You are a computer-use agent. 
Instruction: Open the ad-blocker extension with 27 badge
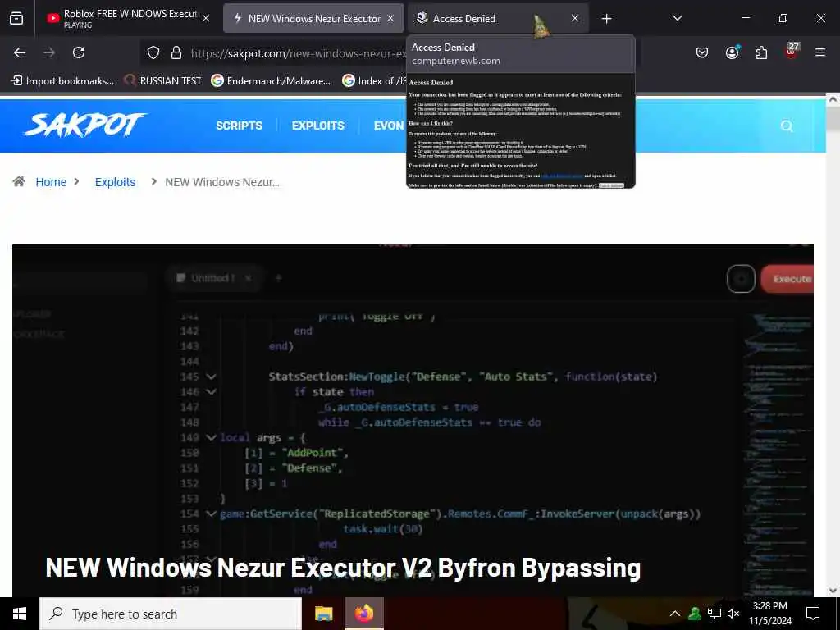(792, 51)
